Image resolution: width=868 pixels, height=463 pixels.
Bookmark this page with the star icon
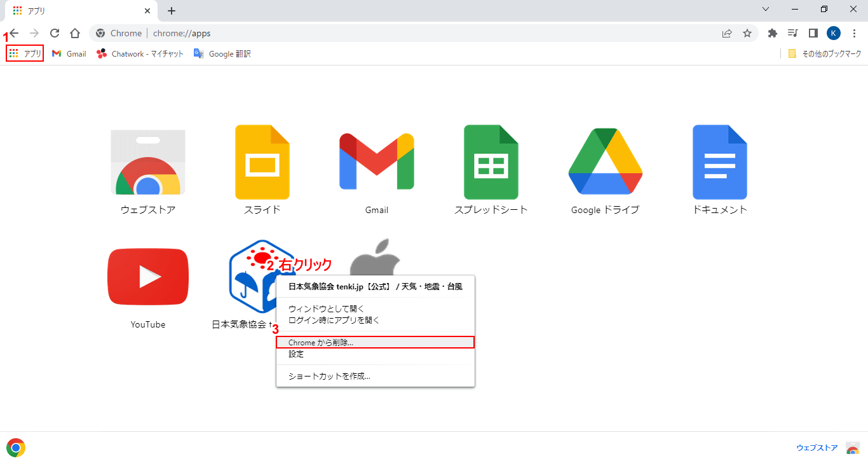(747, 33)
